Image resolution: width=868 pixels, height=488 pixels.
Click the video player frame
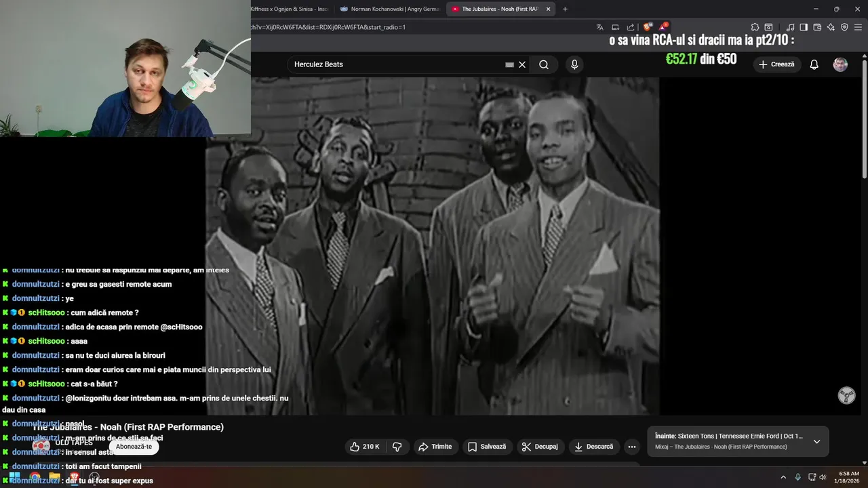click(432, 245)
